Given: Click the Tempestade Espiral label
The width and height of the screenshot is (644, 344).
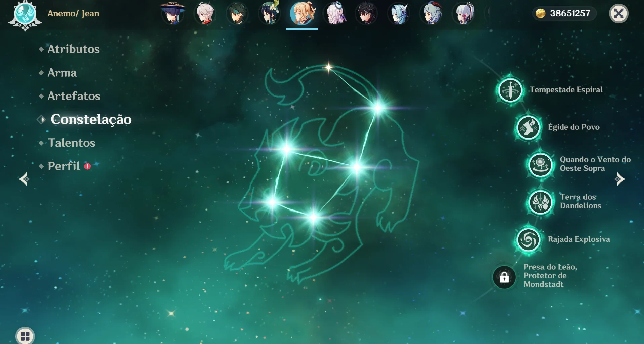Looking at the screenshot, I should coord(566,90).
